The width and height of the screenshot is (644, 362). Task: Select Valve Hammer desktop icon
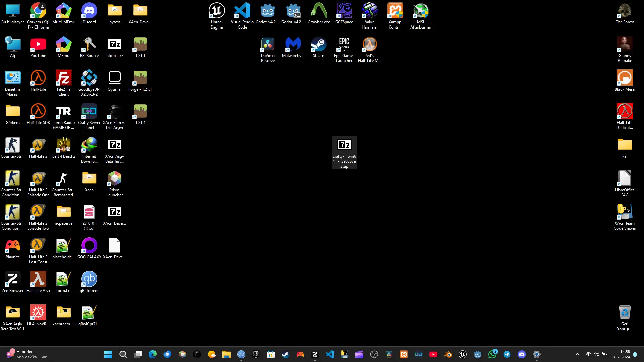[x=369, y=16]
